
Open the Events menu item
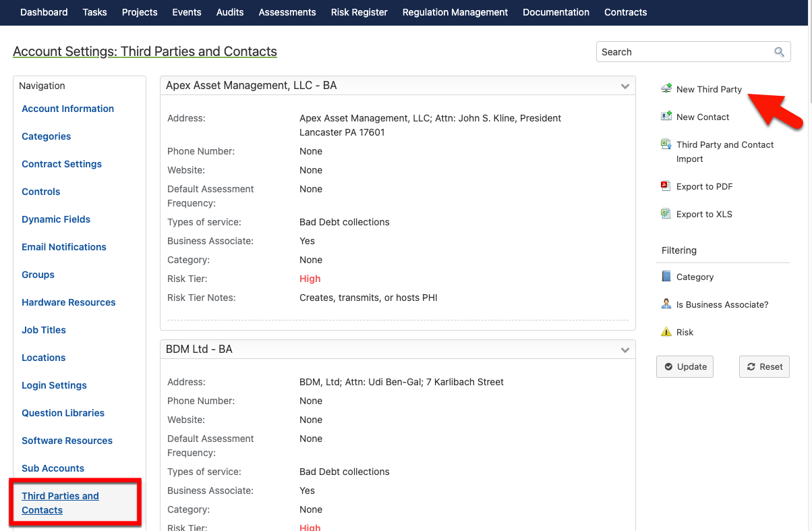click(187, 12)
